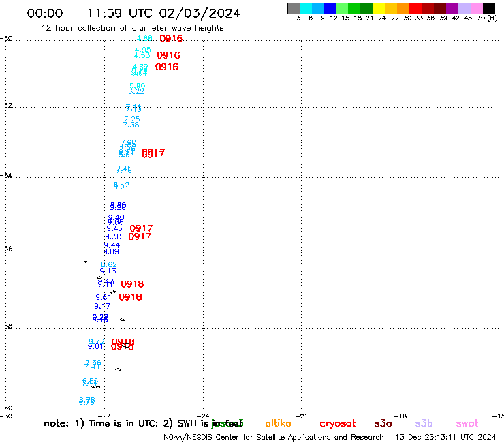The height and width of the screenshot is (443, 504).
Task: Click the legend tick label '70'
Action: click(x=481, y=18)
